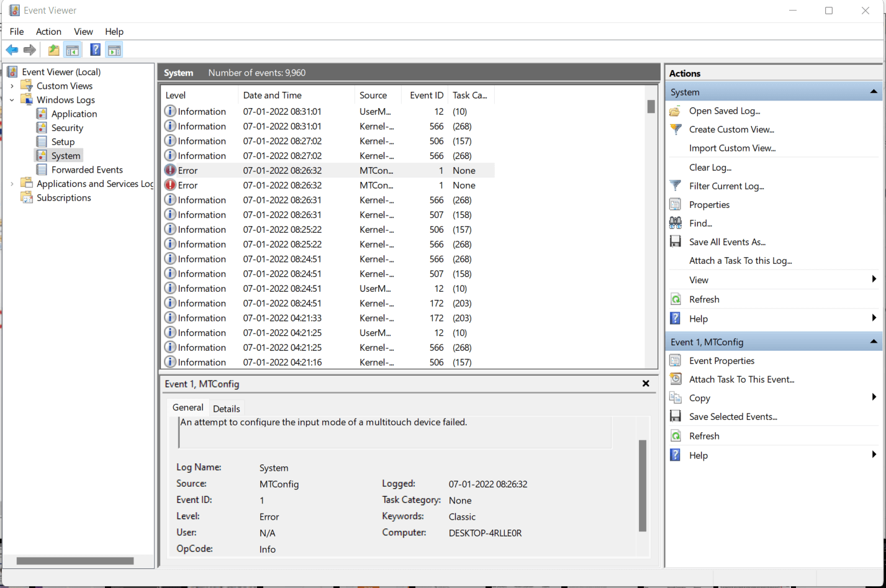This screenshot has width=886, height=588.
Task: Toggle the console tree toolbar icon
Action: (73, 50)
